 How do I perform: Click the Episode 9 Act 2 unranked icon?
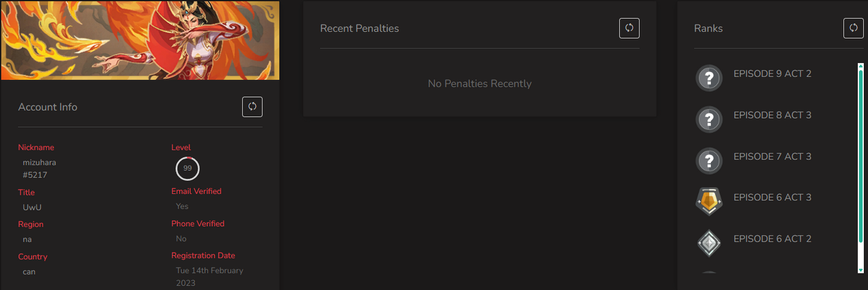(x=709, y=78)
